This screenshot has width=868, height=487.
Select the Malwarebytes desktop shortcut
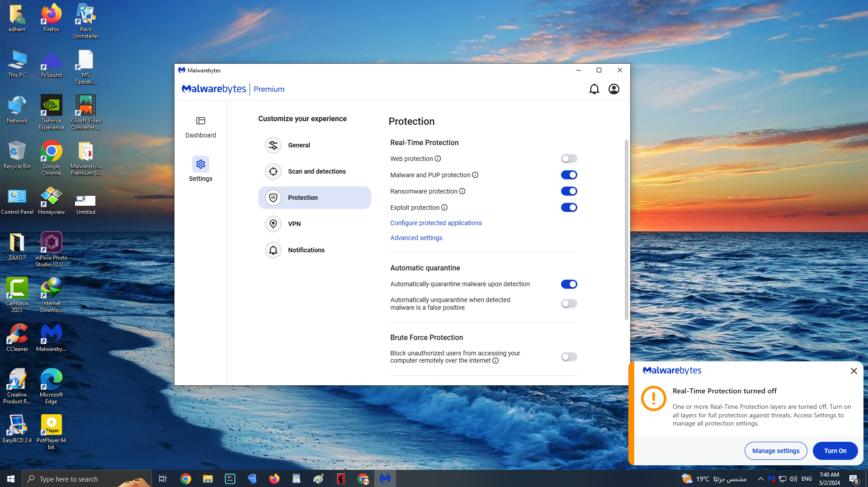[52, 337]
